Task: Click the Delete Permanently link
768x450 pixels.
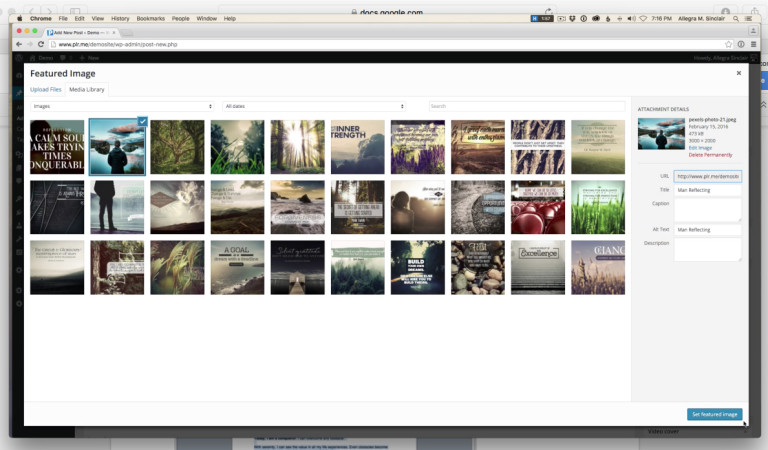Action: point(710,155)
